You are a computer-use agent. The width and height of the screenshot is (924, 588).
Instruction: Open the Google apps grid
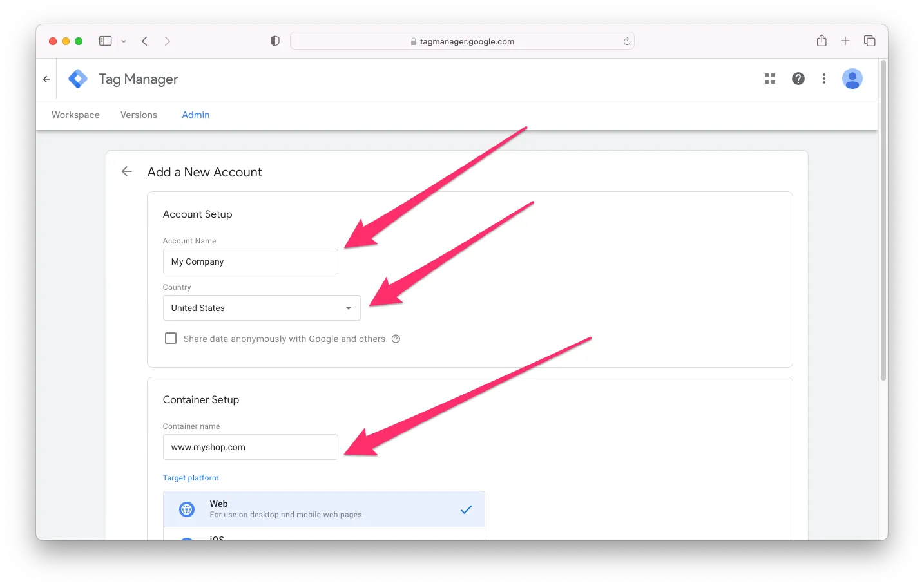tap(769, 79)
